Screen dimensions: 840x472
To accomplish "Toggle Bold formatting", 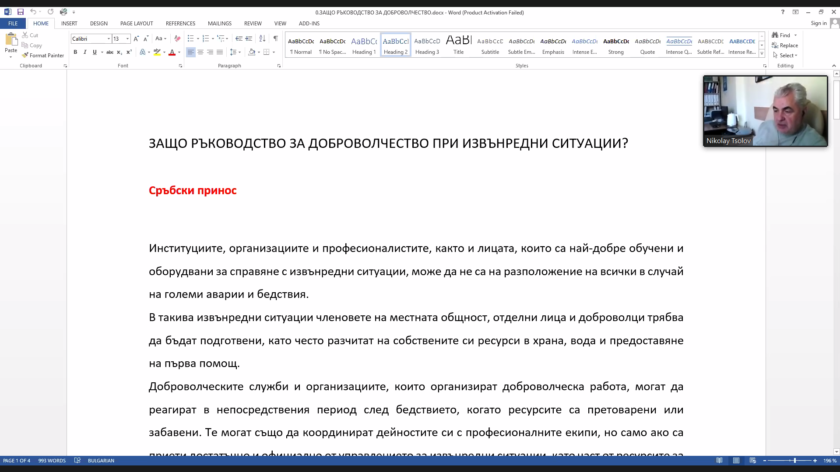I will pos(76,52).
